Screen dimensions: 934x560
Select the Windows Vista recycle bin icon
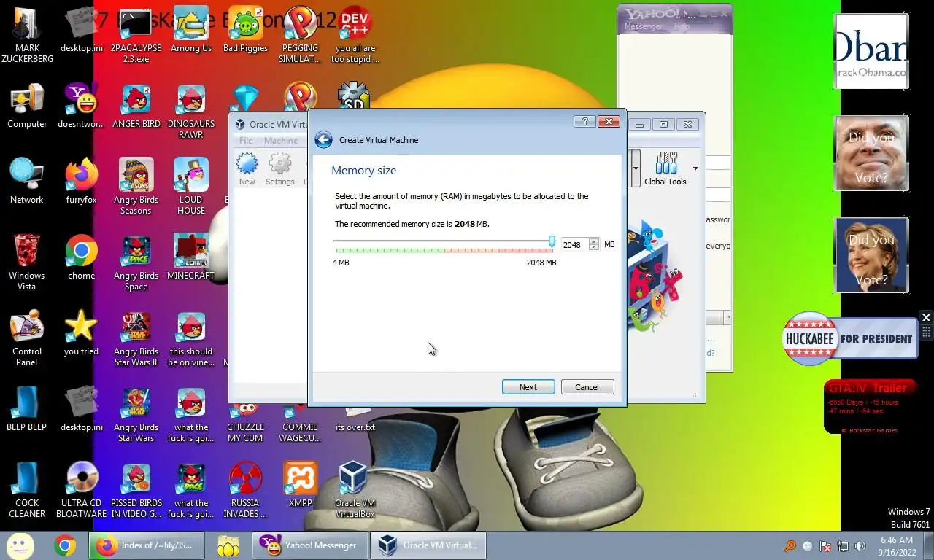point(27,263)
